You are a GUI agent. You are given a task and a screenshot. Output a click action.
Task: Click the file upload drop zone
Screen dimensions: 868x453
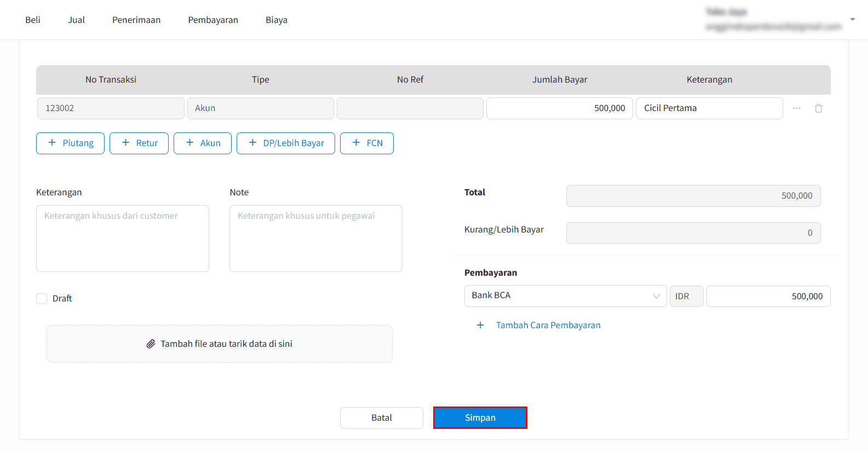220,344
